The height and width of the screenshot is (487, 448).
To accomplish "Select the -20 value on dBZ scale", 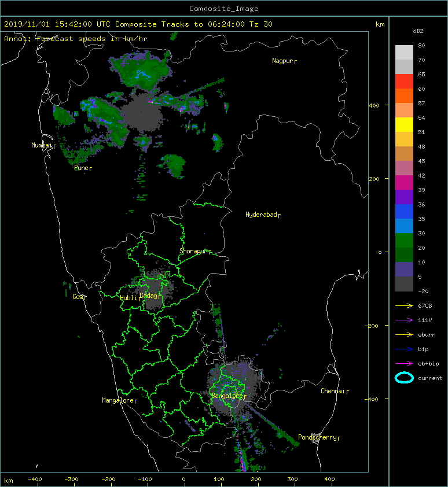I will click(x=423, y=291).
